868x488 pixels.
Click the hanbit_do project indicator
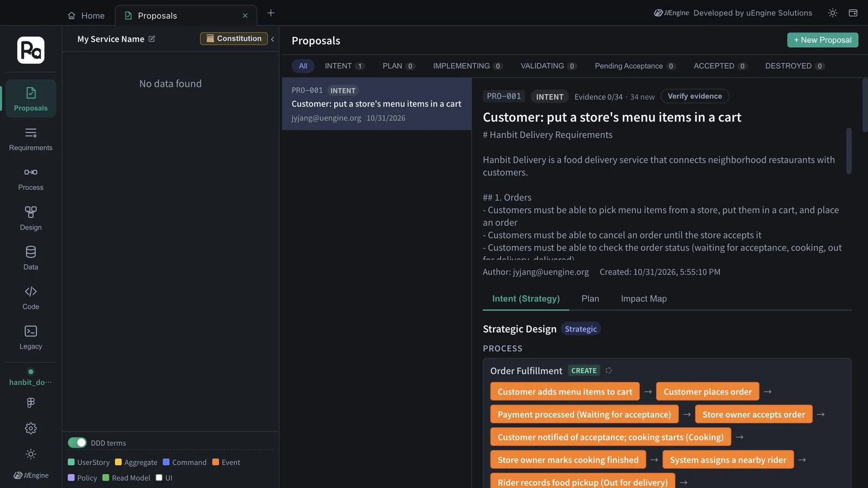[x=31, y=377]
